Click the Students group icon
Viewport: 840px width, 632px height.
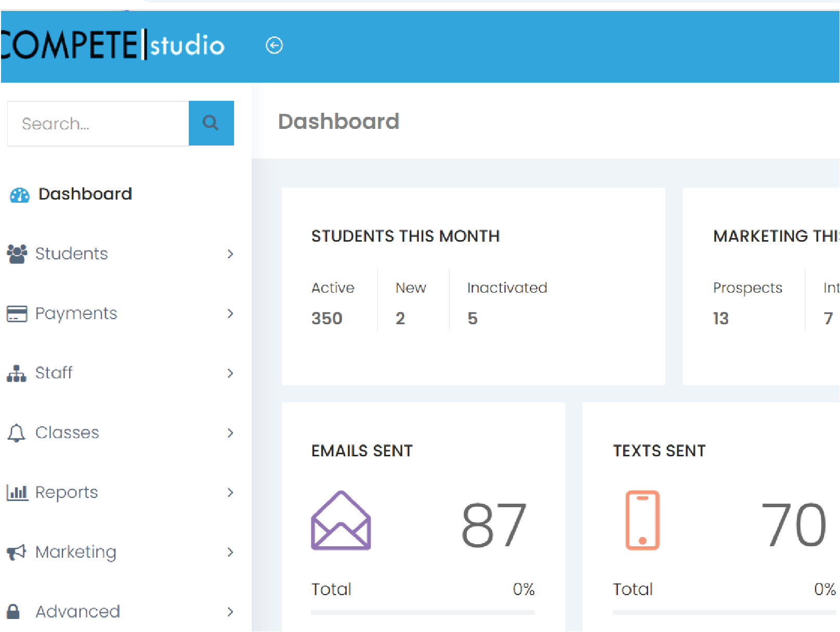(x=17, y=254)
